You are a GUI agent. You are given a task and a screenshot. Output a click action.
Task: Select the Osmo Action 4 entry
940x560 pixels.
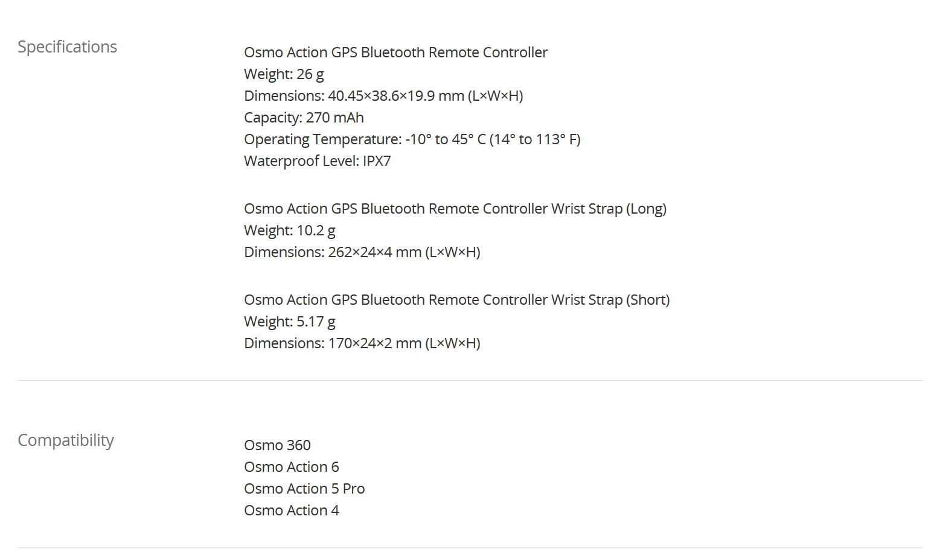click(x=291, y=511)
